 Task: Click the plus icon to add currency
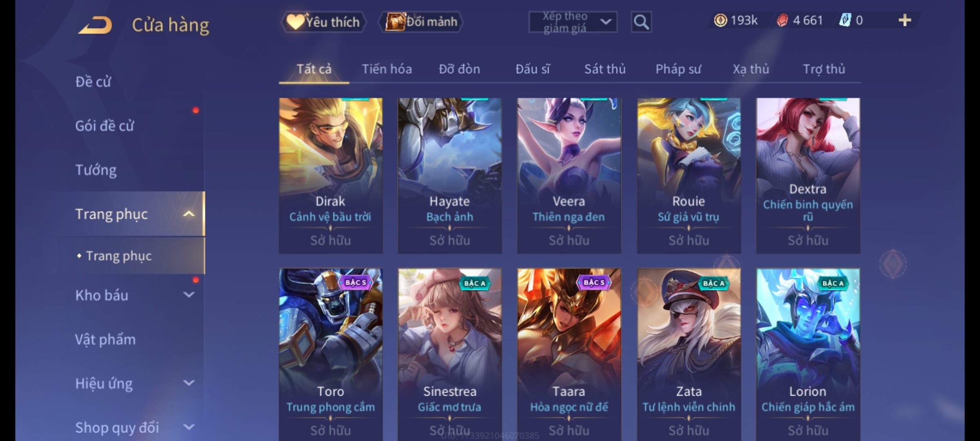click(x=905, y=20)
